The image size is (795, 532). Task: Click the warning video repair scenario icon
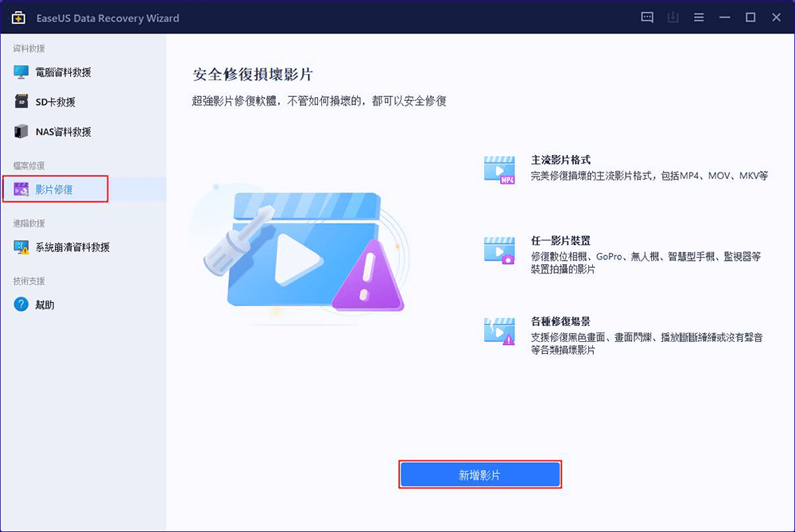point(499,331)
